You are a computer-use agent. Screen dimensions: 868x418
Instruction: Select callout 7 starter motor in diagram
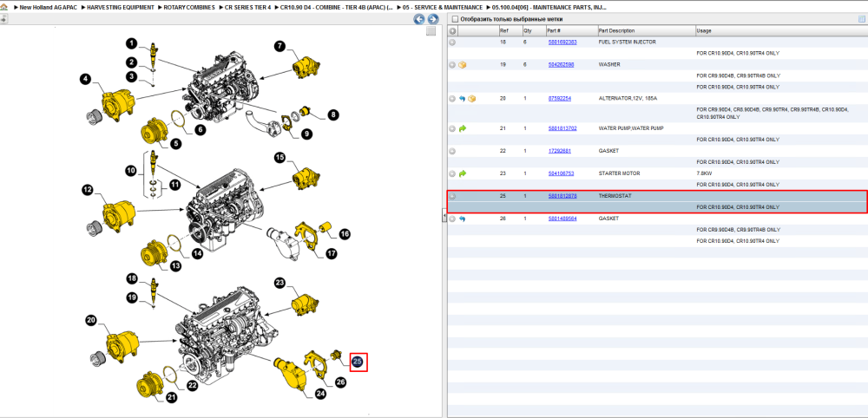pyautogui.click(x=280, y=47)
